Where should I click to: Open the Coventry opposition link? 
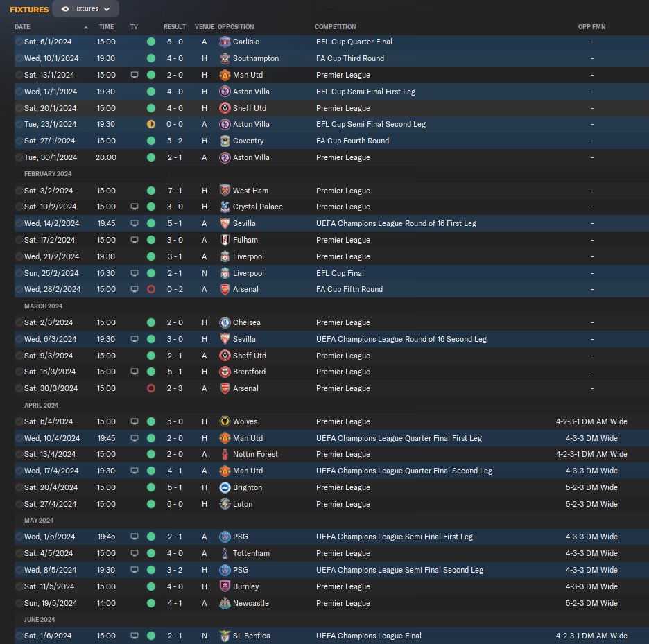click(248, 141)
